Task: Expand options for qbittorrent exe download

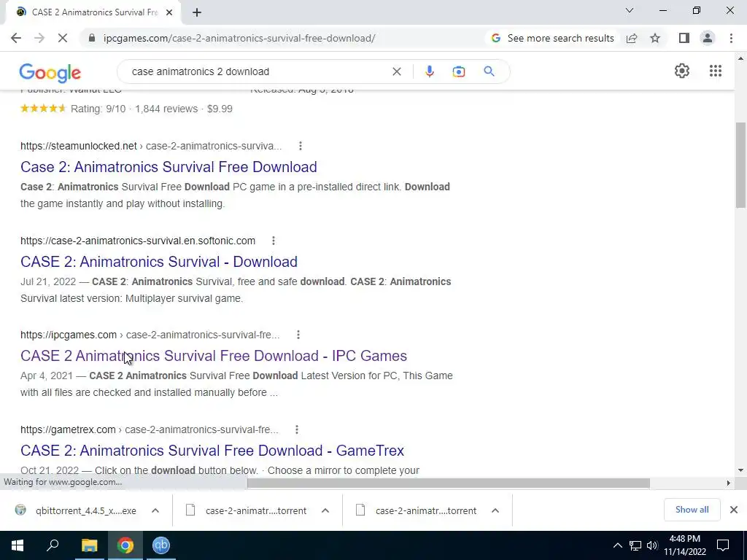Action: [x=155, y=510]
